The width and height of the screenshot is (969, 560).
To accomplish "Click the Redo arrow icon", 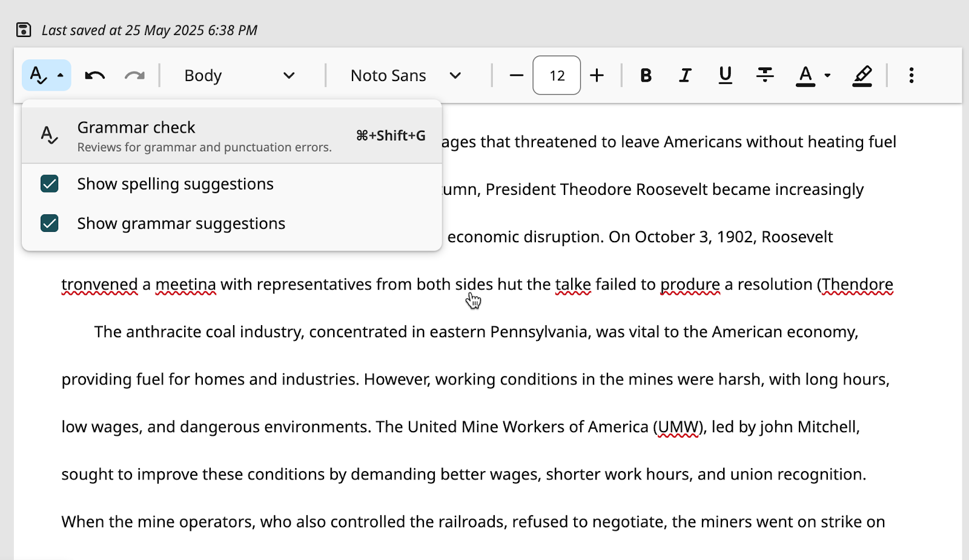I will click(x=134, y=76).
